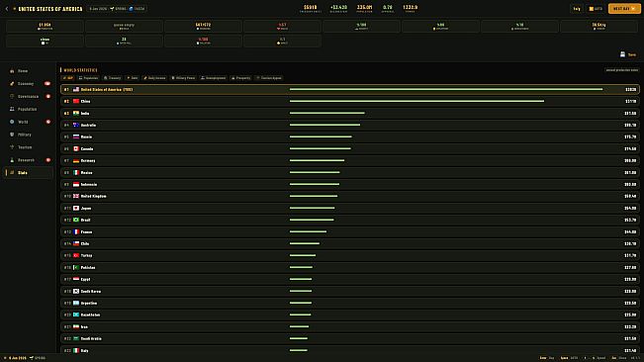Image resolution: width=644 pixels, height=362 pixels.
Task: Toggle the Auto checkbox
Action: point(592,9)
